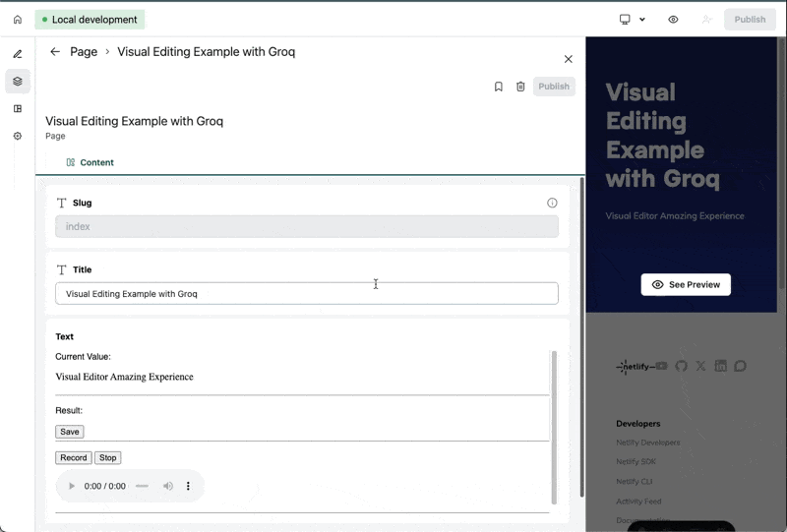Image resolution: width=787 pixels, height=532 pixels.
Task: Click the LinkedIn icon in preview footer
Action: [x=721, y=366]
